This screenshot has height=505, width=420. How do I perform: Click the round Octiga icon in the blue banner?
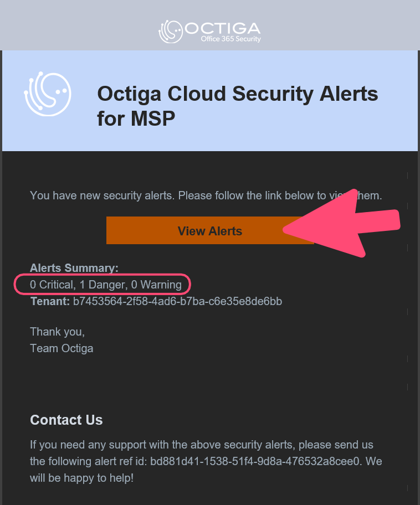click(x=47, y=95)
